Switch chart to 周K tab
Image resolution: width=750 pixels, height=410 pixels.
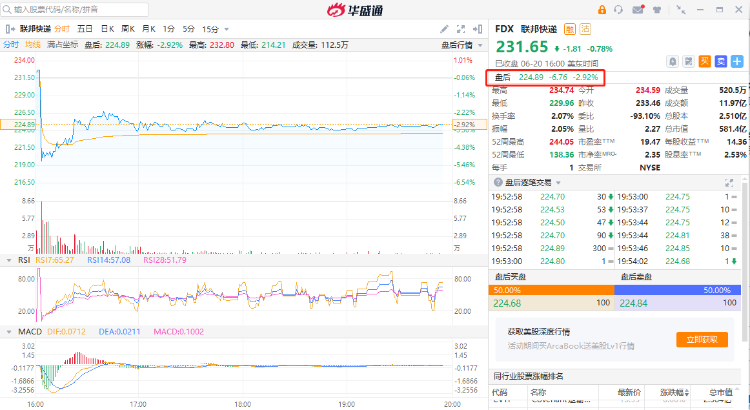click(x=128, y=29)
